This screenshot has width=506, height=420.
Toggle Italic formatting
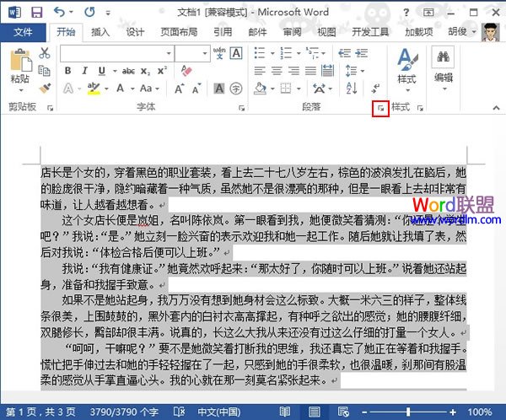point(83,71)
